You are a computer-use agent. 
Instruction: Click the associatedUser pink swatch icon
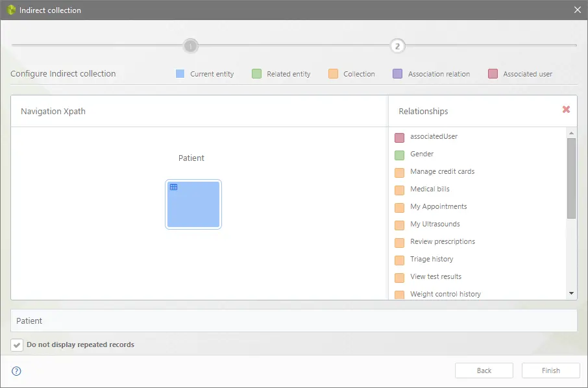click(x=399, y=138)
